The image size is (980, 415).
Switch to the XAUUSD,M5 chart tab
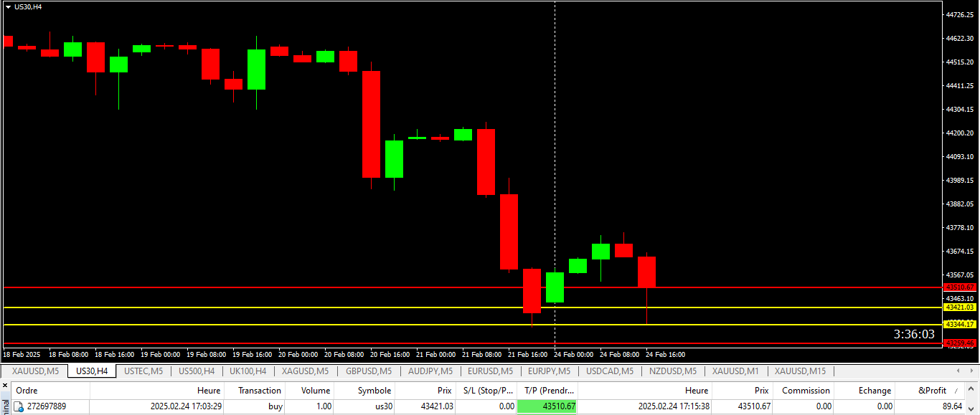35,371
